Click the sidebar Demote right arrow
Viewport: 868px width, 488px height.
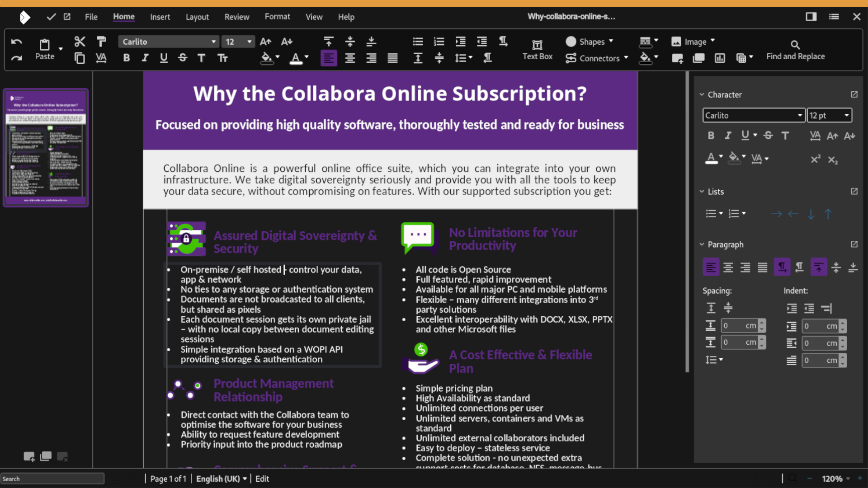tap(776, 214)
